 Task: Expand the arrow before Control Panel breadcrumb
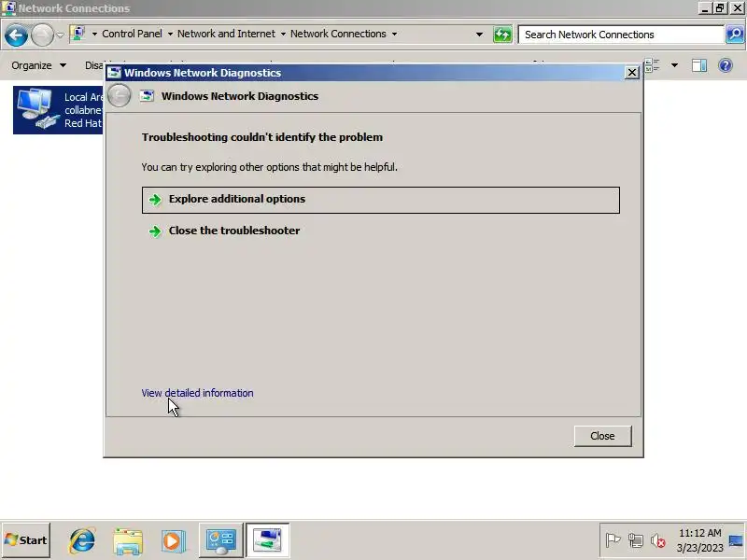click(x=94, y=35)
